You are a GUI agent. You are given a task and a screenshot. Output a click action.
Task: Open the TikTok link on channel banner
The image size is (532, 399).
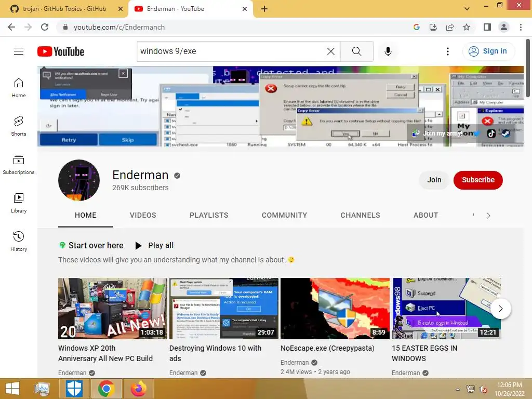pos(491,134)
